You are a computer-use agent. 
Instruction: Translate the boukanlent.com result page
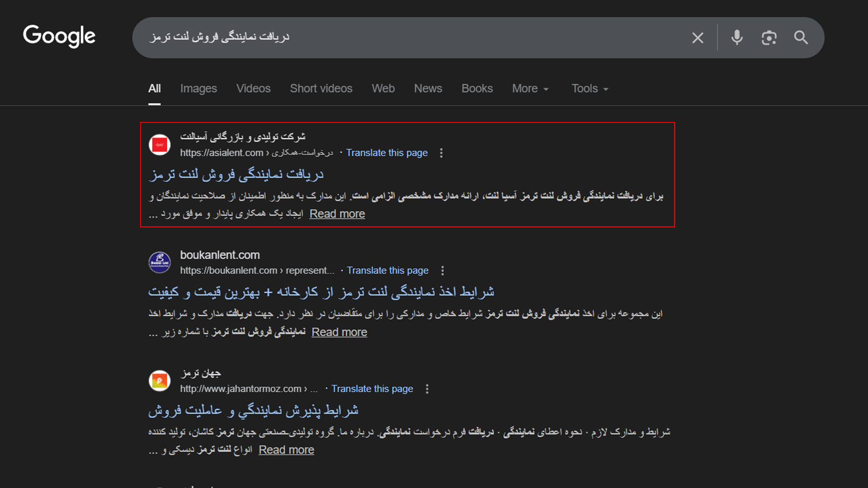387,270
